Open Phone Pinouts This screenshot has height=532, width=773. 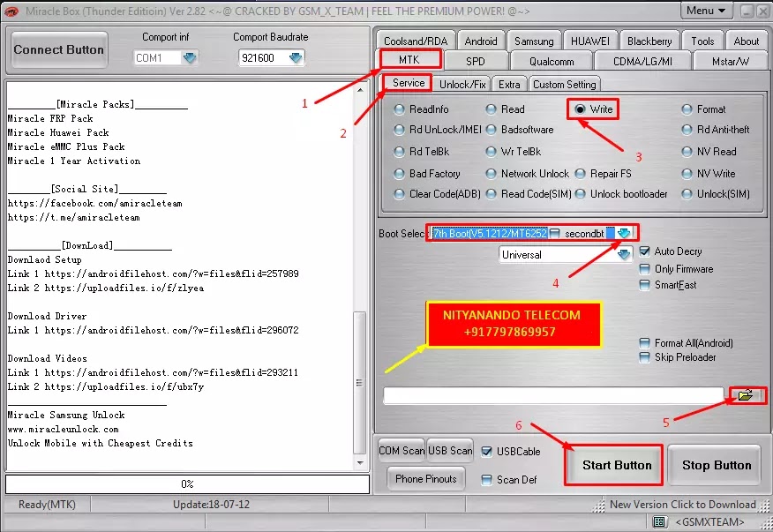click(x=426, y=479)
